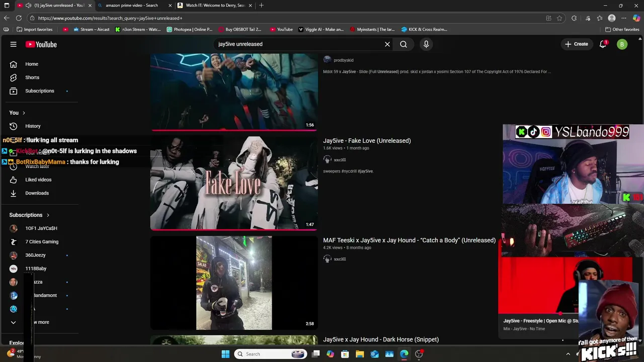Expand the You section chevron
This screenshot has width=644, height=362.
click(x=24, y=113)
